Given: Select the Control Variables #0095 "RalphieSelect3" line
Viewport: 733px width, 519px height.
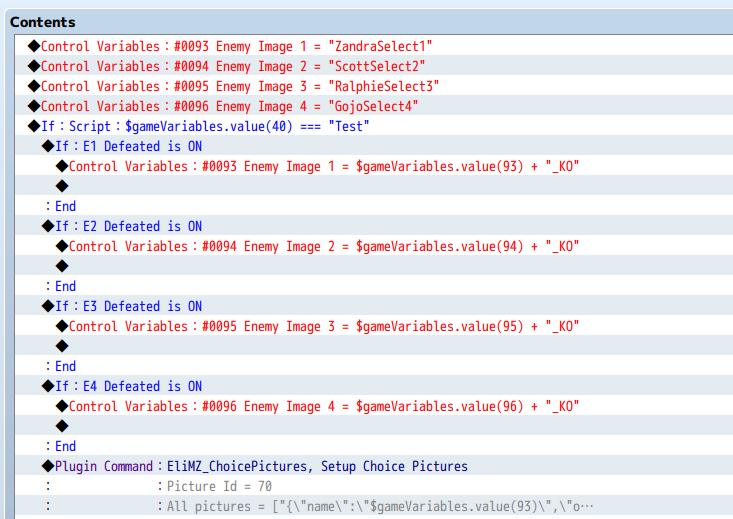Looking at the screenshot, I should 374,86.
